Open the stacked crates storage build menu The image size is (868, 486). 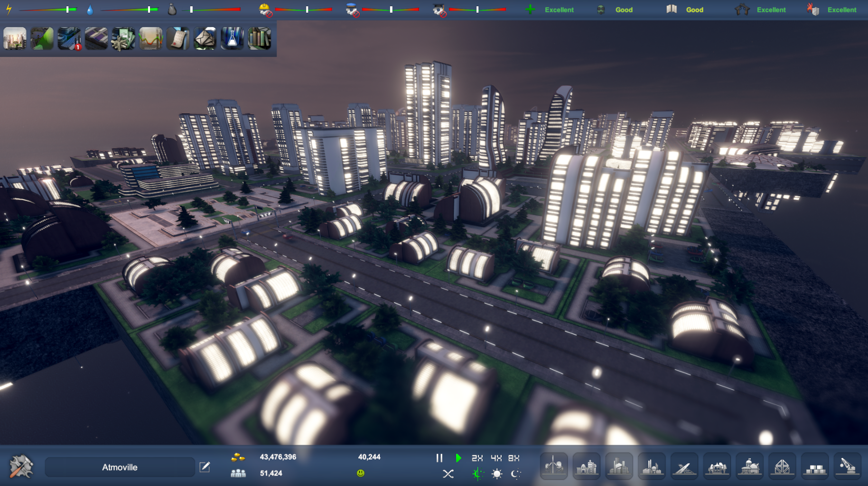pos(815,466)
